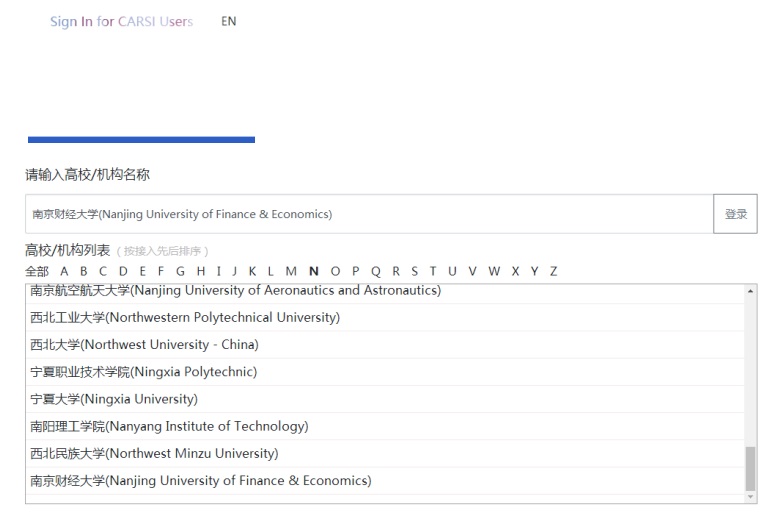
Task: Filter institution list by letter N
Action: click(314, 271)
